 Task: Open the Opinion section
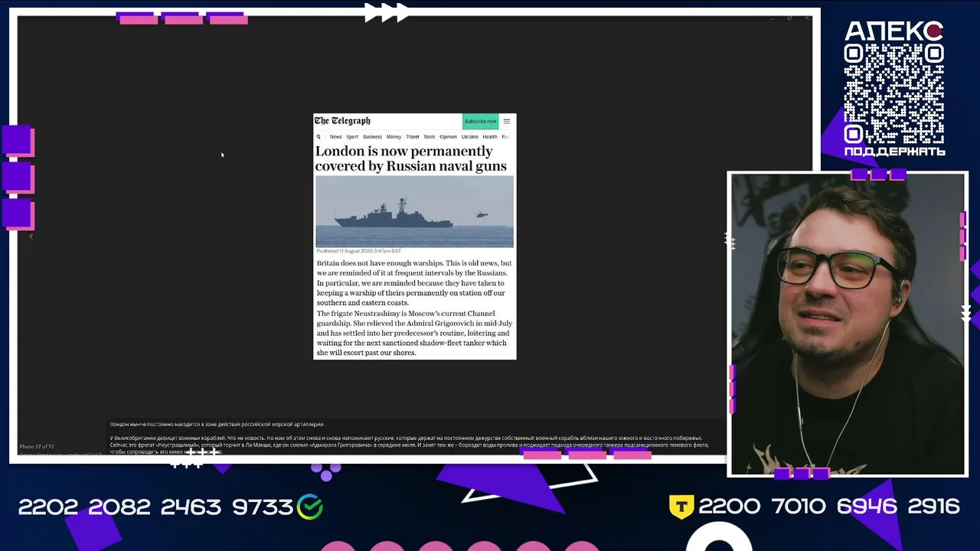click(x=448, y=137)
